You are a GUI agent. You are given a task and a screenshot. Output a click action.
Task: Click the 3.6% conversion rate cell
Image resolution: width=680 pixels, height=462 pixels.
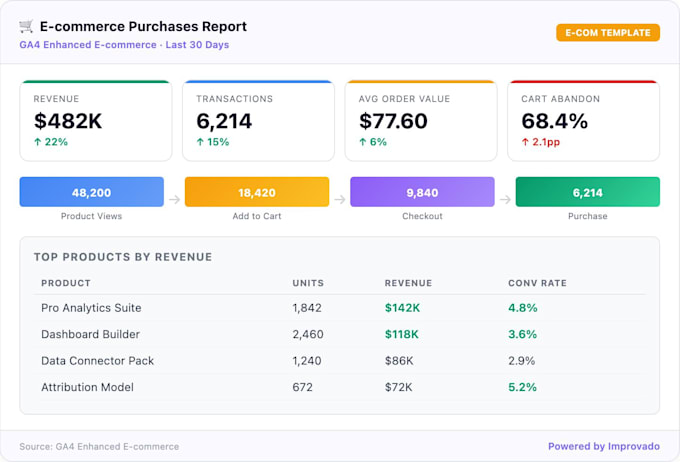(x=523, y=334)
